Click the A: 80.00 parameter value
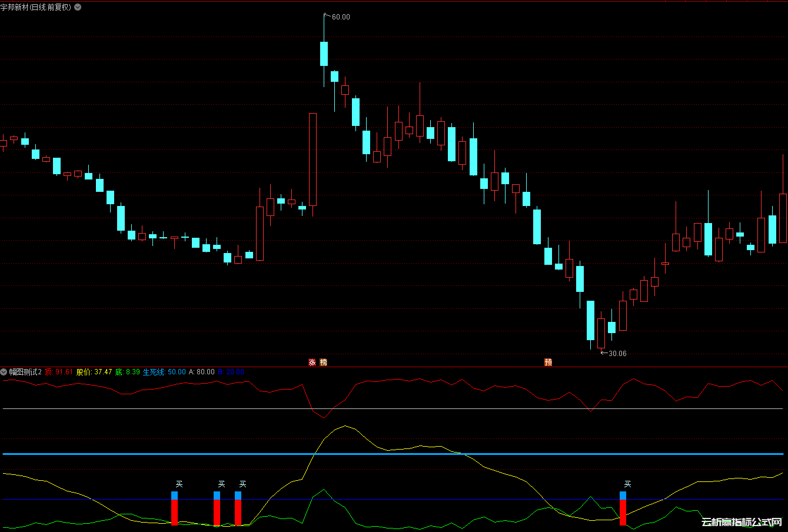This screenshot has height=532, width=788. (202, 372)
